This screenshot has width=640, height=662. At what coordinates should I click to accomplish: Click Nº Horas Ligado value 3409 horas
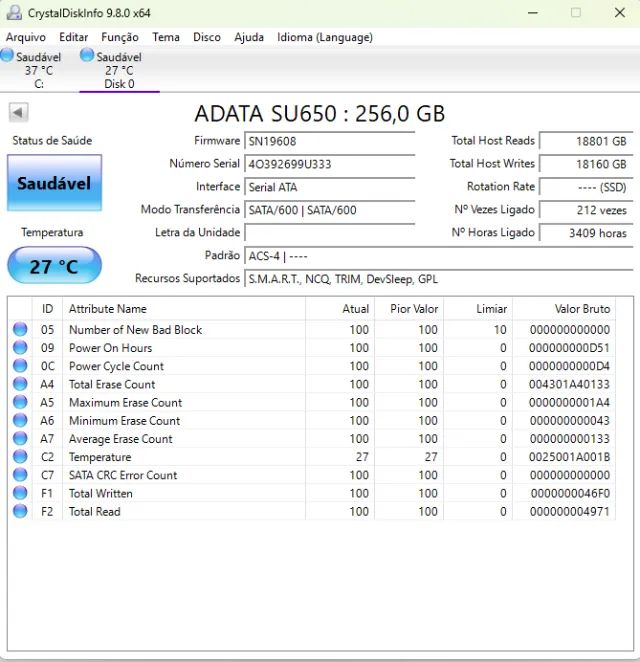click(586, 233)
